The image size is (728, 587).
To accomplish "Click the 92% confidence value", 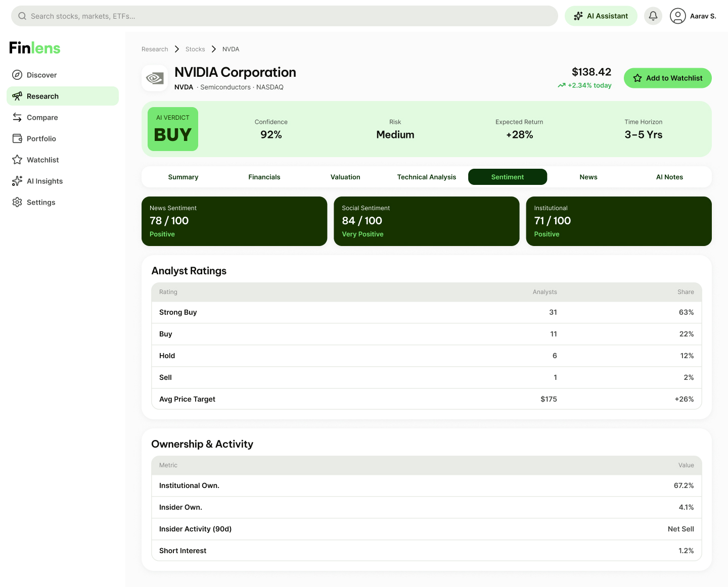I will [271, 135].
